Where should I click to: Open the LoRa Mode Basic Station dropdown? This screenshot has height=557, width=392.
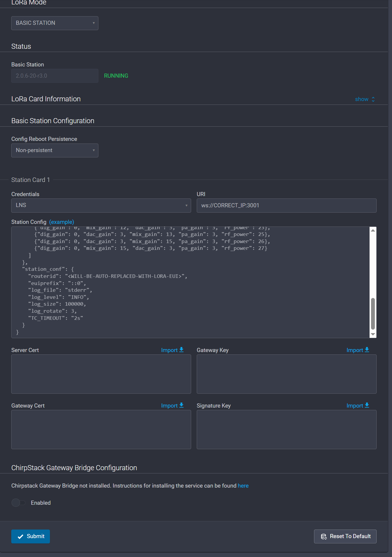(x=55, y=23)
